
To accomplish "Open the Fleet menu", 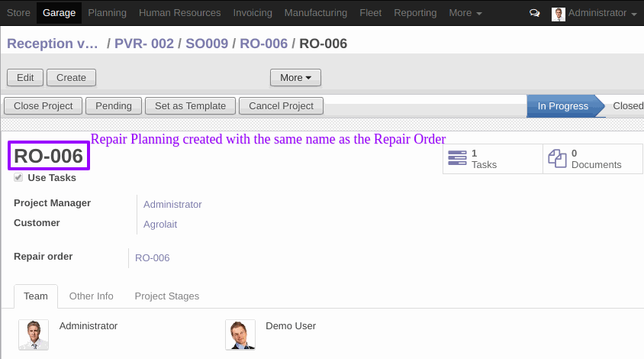I will (371, 13).
